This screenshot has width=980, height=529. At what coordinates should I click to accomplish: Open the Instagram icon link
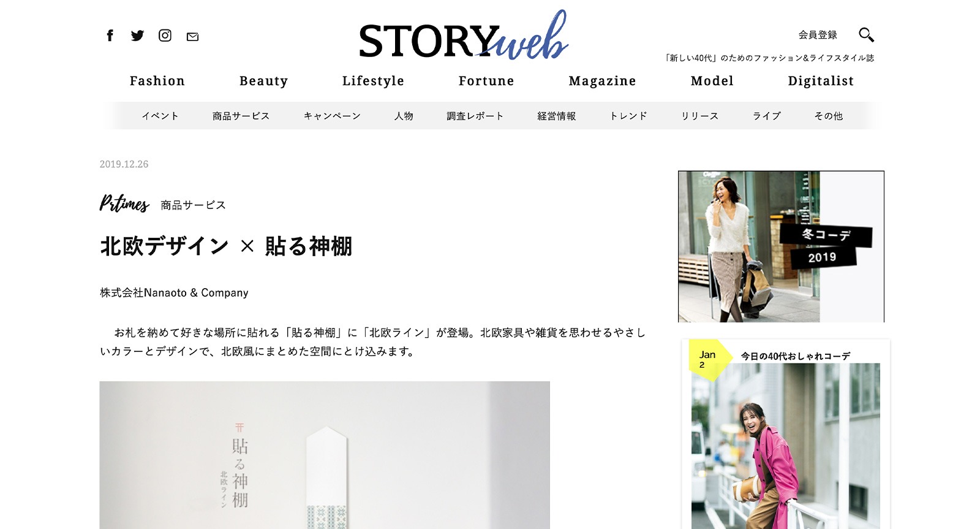165,36
